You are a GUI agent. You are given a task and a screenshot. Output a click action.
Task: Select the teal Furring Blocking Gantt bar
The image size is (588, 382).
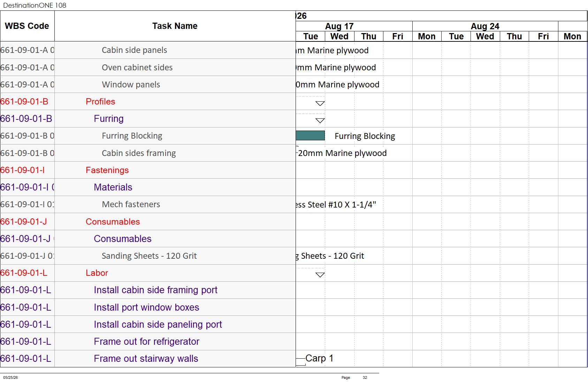point(310,135)
